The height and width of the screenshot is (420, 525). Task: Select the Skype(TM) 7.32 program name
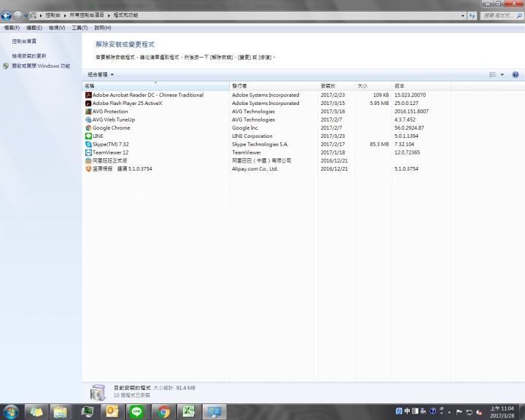[x=111, y=144]
